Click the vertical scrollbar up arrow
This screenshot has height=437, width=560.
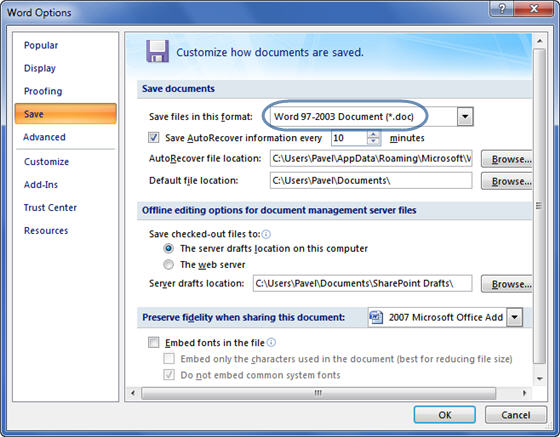click(539, 41)
